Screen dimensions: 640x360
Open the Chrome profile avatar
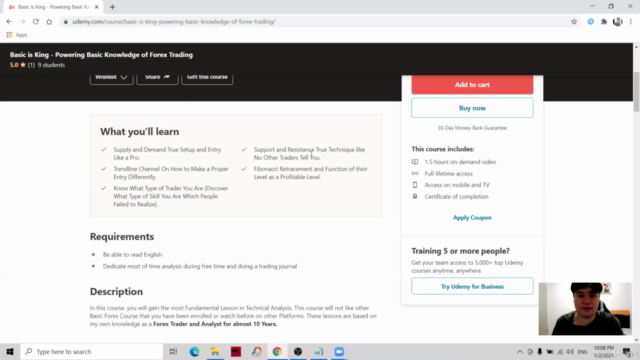coord(618,22)
